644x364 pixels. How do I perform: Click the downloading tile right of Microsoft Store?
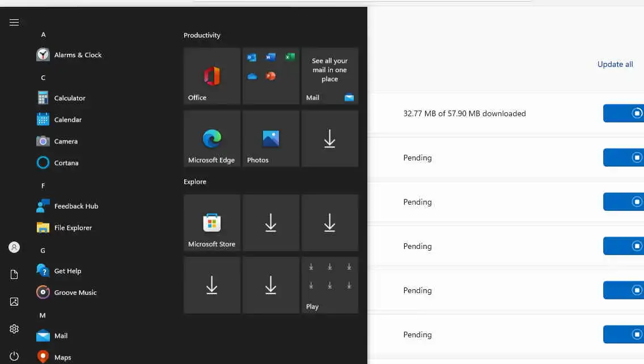coord(270,223)
